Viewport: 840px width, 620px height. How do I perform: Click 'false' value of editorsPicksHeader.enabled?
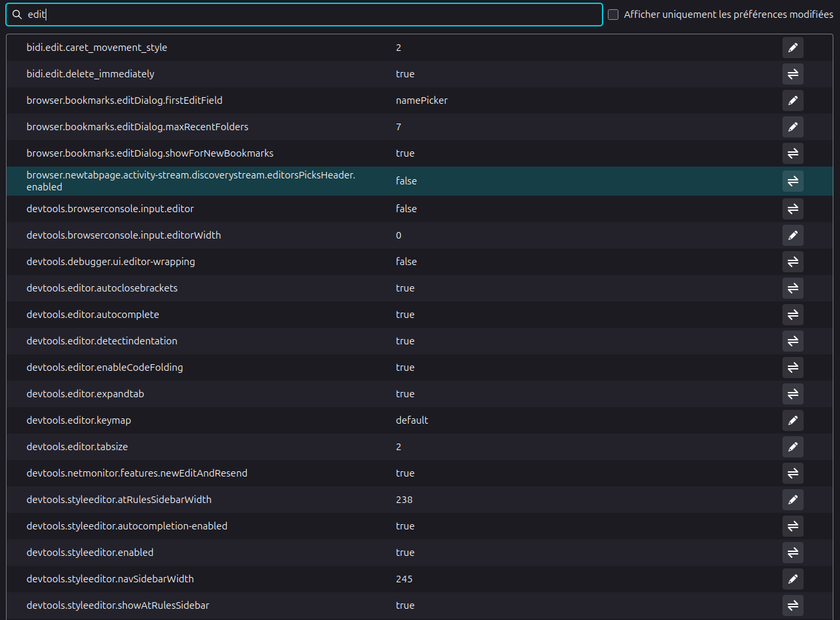click(407, 181)
